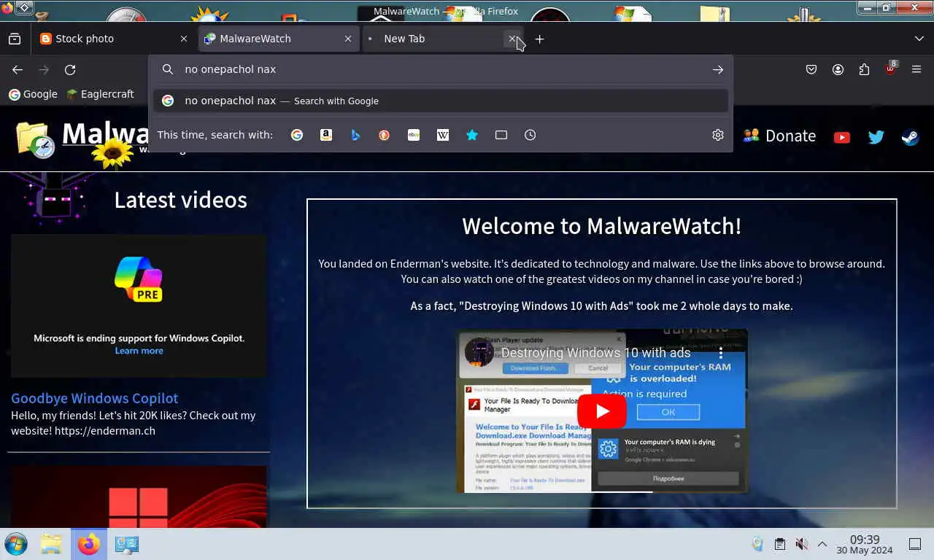Search with DuckDuckGo engine icon

[385, 135]
